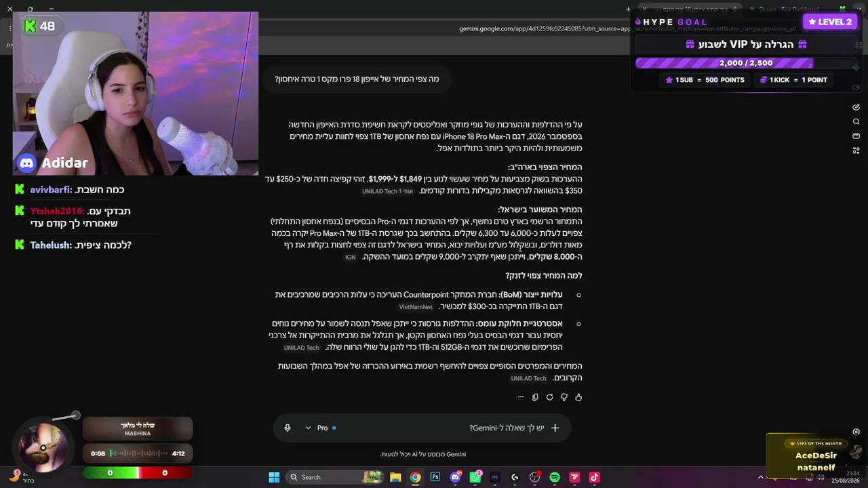Open the Gems grid icon in Gemini sidebar

[x=856, y=150]
